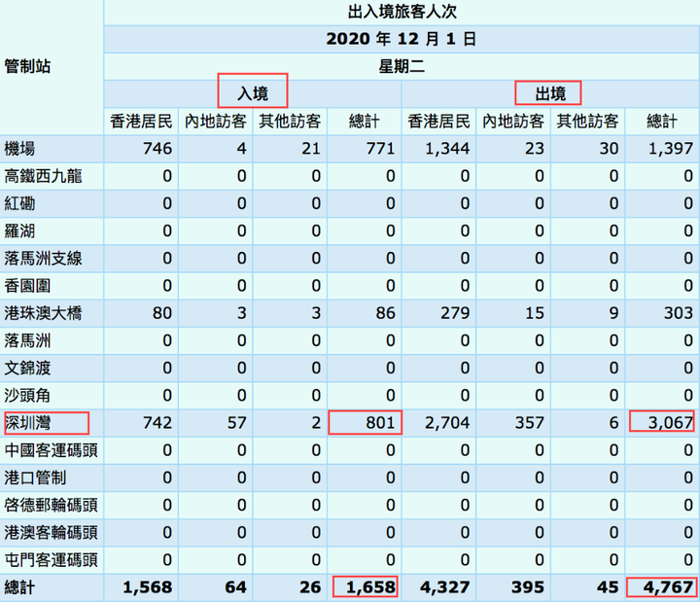Select the grand total value "4,327"
Screen dimensions: 700x602
tap(445, 587)
